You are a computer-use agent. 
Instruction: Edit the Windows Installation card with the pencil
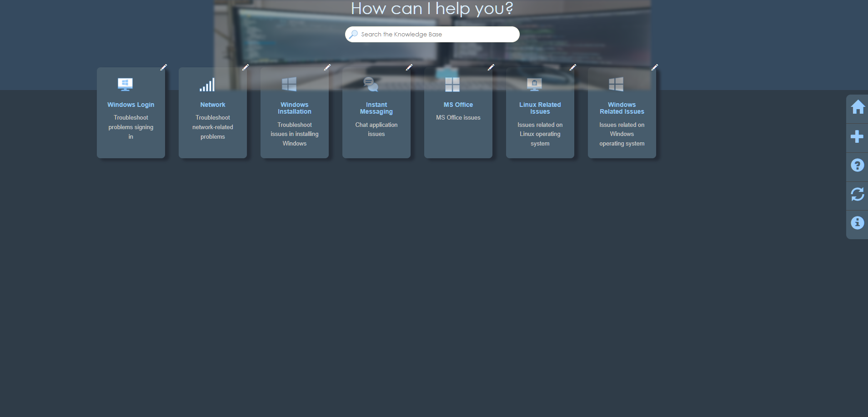(327, 67)
